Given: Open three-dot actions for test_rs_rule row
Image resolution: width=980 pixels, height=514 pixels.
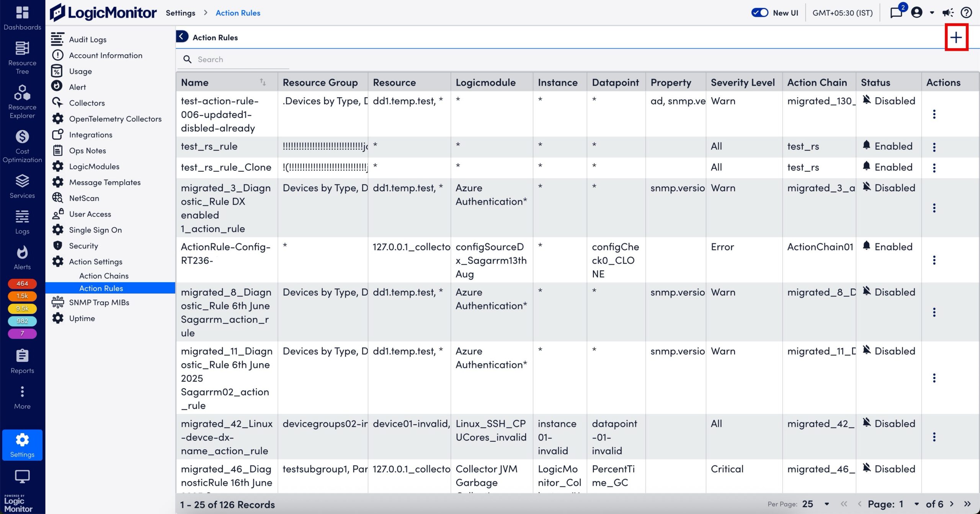Looking at the screenshot, I should point(934,147).
